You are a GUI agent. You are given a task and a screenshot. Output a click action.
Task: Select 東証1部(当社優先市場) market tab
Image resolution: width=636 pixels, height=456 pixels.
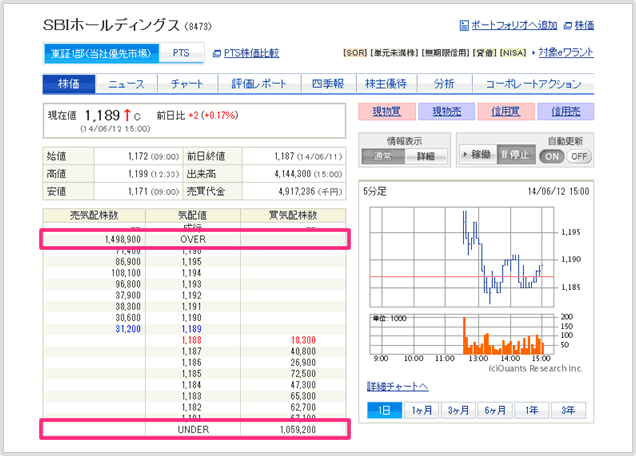101,54
